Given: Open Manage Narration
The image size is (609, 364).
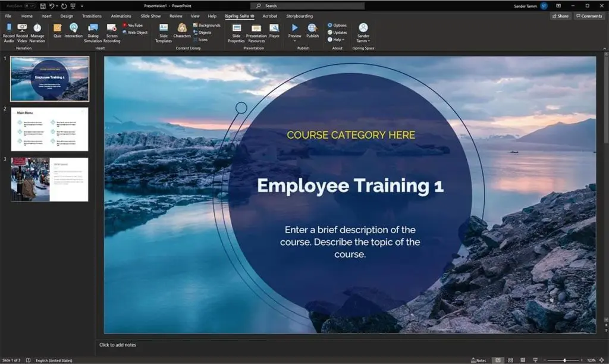Looking at the screenshot, I should pos(37,33).
